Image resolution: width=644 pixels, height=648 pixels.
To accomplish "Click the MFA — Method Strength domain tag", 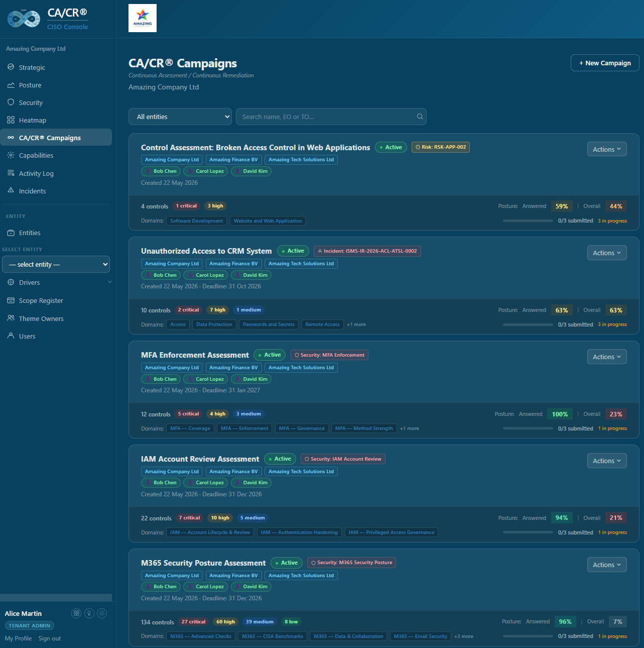I will 364,428.
